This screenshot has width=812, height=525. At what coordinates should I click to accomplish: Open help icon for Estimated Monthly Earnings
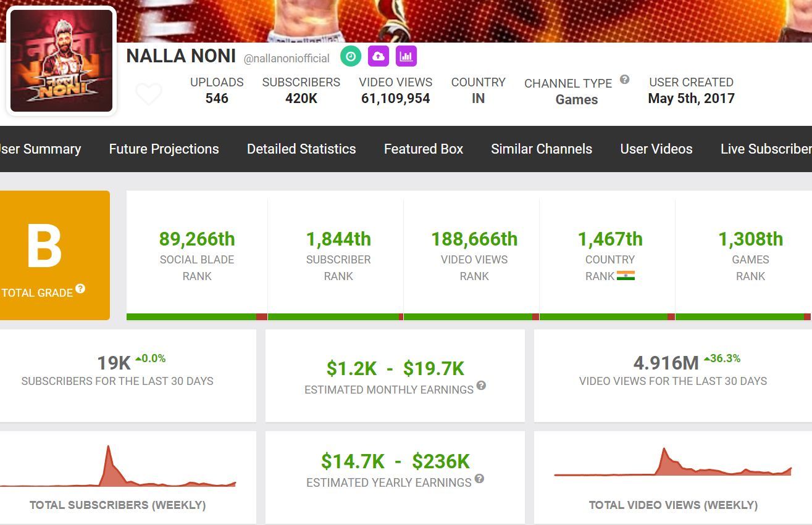481,386
